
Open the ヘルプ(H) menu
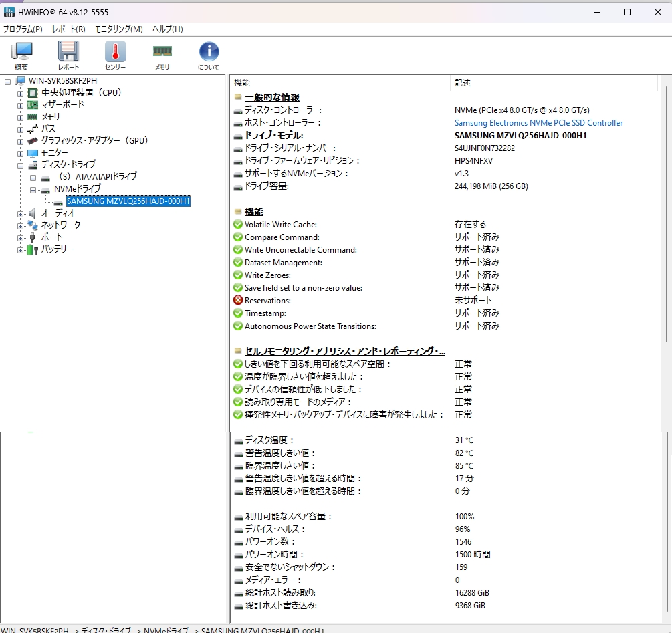(x=167, y=29)
